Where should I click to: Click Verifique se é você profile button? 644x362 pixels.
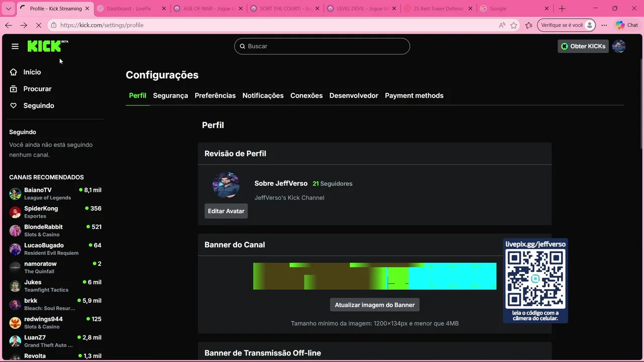click(x=566, y=25)
